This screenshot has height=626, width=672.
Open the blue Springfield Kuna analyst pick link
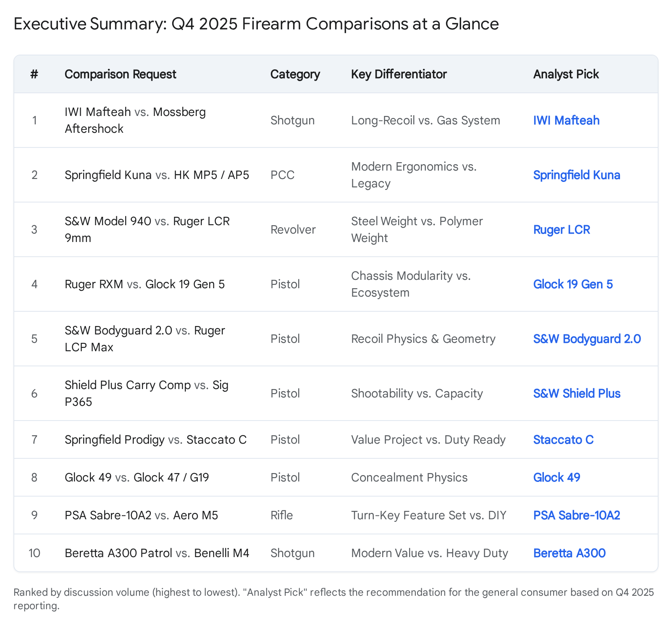point(576,175)
